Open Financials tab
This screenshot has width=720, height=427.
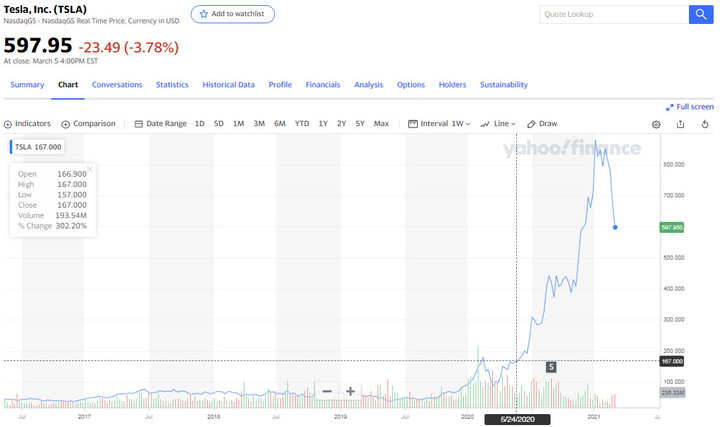pos(323,85)
